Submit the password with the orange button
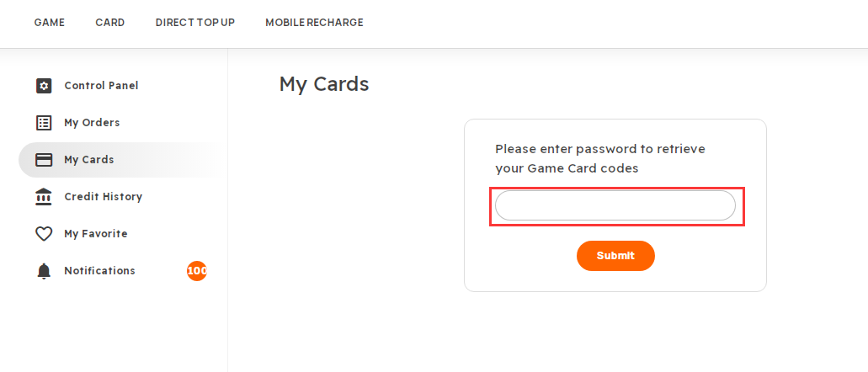This screenshot has height=372, width=868. (x=615, y=256)
